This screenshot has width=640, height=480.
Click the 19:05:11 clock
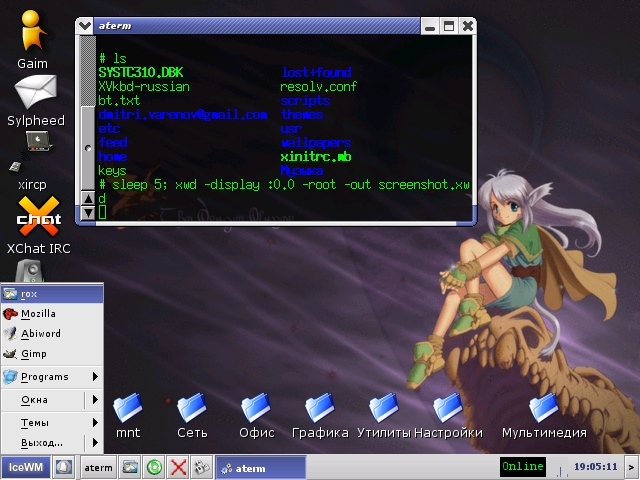596,467
